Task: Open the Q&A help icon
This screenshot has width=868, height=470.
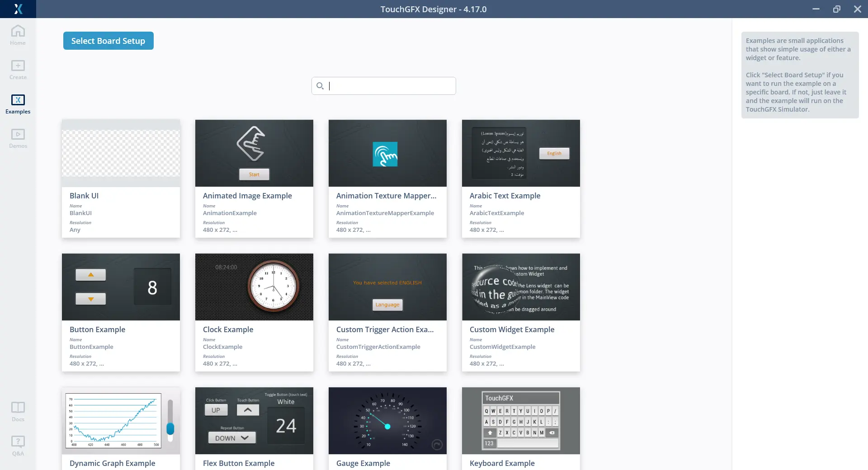Action: point(18,442)
